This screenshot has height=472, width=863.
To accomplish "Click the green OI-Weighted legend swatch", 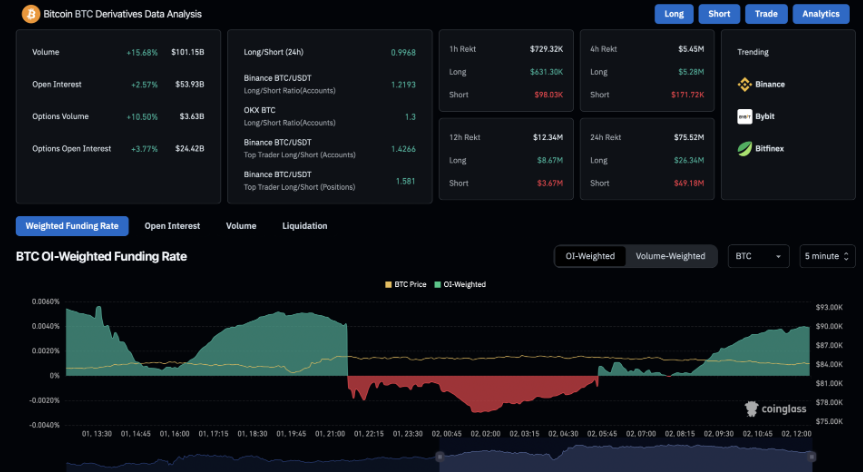I will pos(438,284).
